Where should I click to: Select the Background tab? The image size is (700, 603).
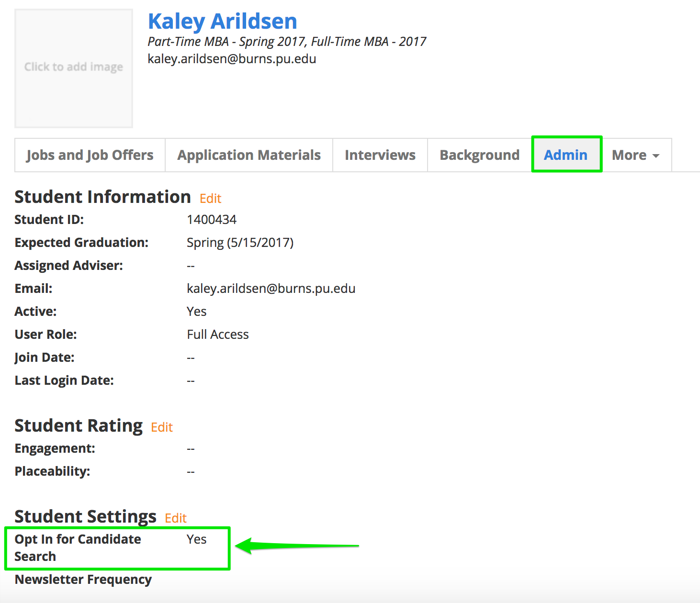[479, 155]
